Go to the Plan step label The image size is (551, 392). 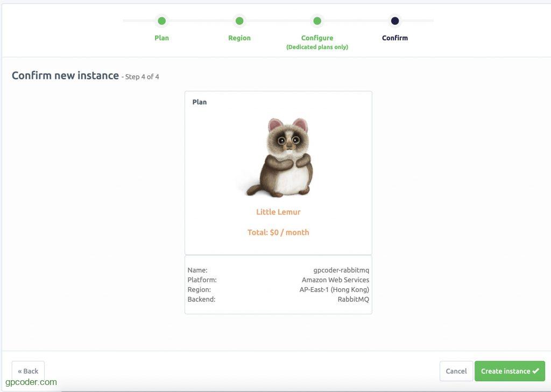coord(161,38)
